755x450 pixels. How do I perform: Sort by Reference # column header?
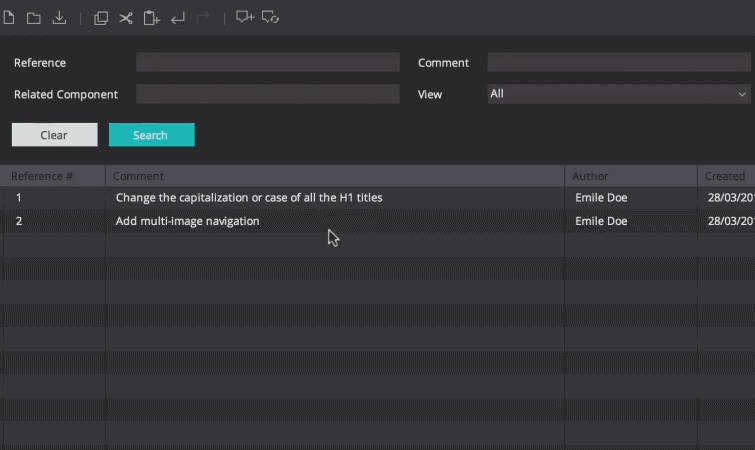point(53,176)
